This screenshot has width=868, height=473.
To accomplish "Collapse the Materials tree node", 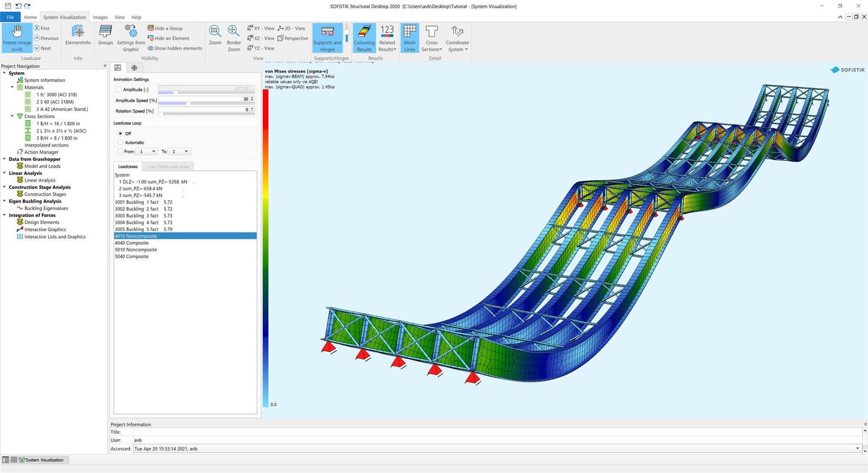I will [x=12, y=88].
